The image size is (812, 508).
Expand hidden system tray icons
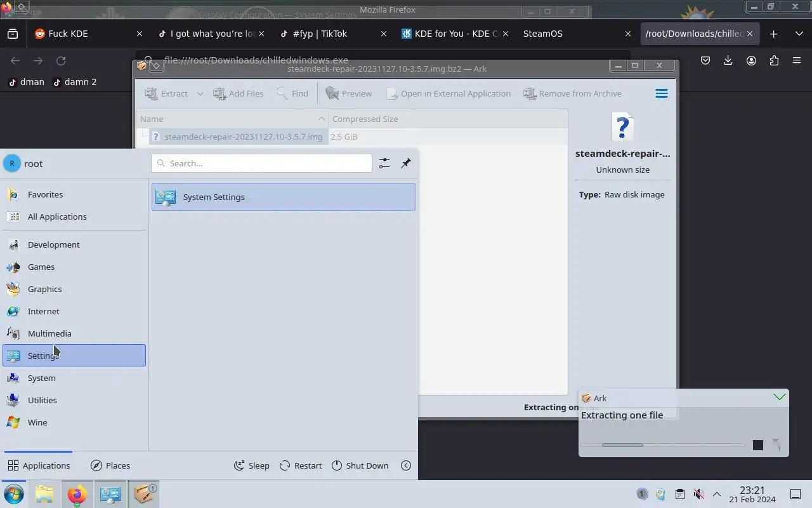point(717,494)
